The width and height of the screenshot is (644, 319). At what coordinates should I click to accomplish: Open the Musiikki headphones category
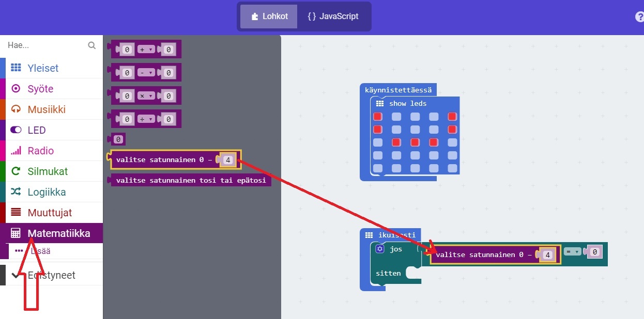16,109
